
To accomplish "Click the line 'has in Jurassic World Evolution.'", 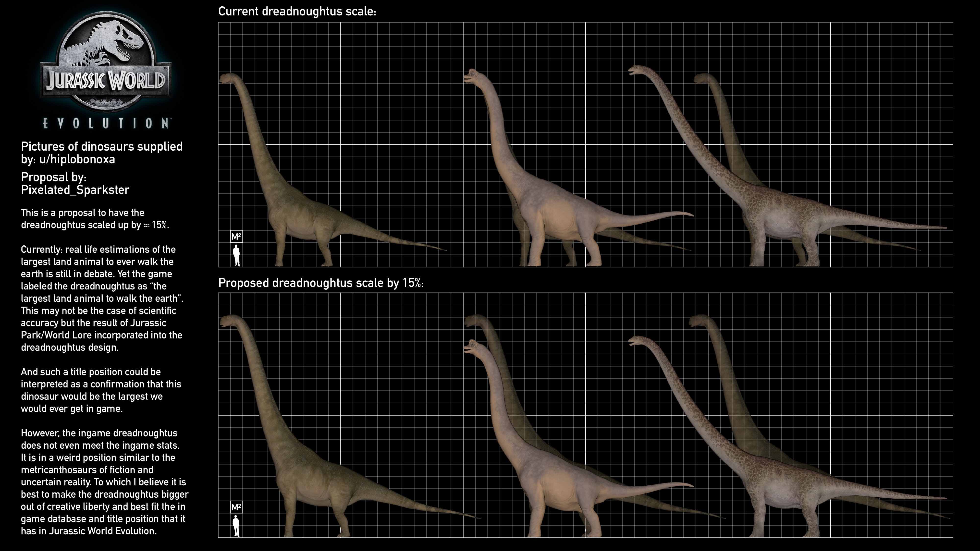I will [89, 531].
